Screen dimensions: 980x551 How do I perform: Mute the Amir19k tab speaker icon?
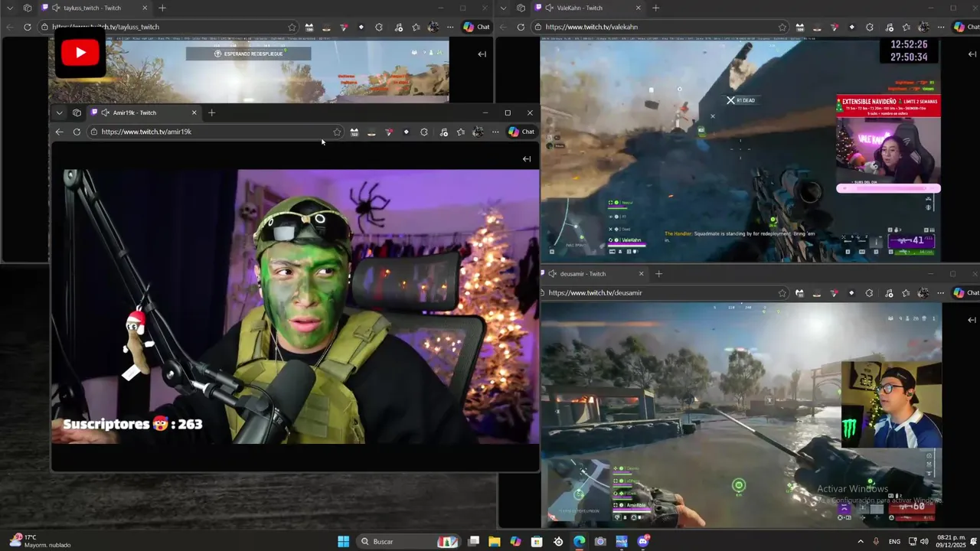[105, 112]
